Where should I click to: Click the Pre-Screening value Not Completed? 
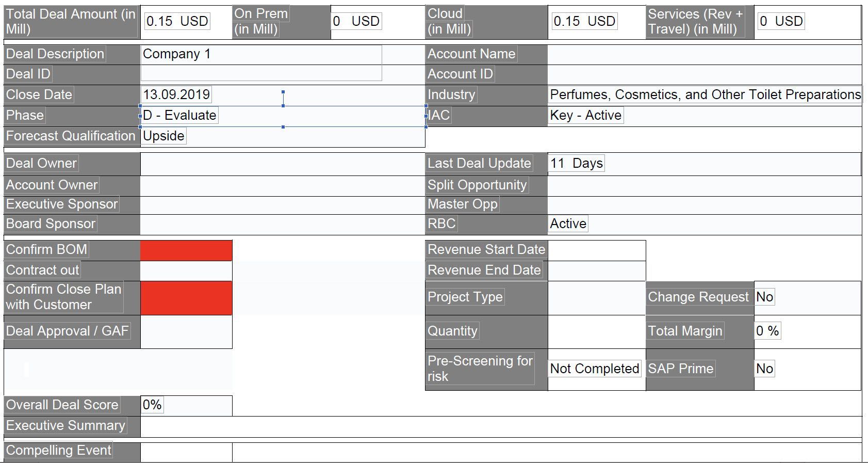coord(595,369)
